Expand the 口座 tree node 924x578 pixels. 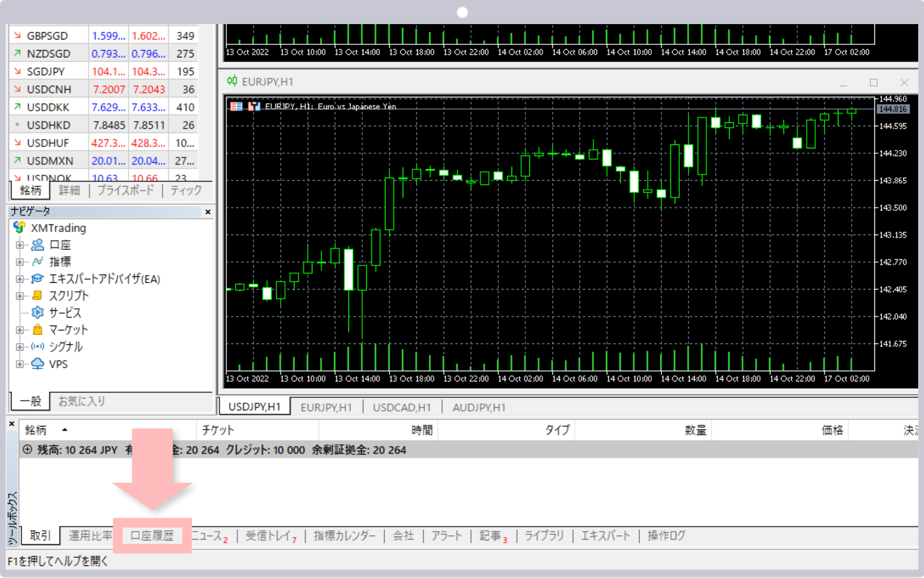pos(20,245)
